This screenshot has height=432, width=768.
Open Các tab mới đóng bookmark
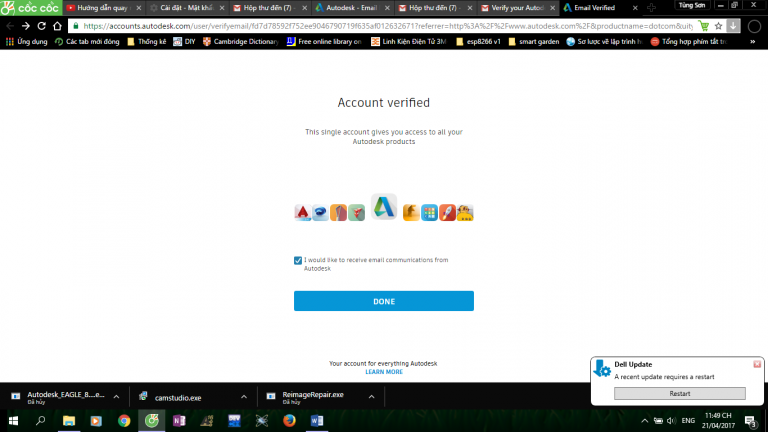coord(87,42)
